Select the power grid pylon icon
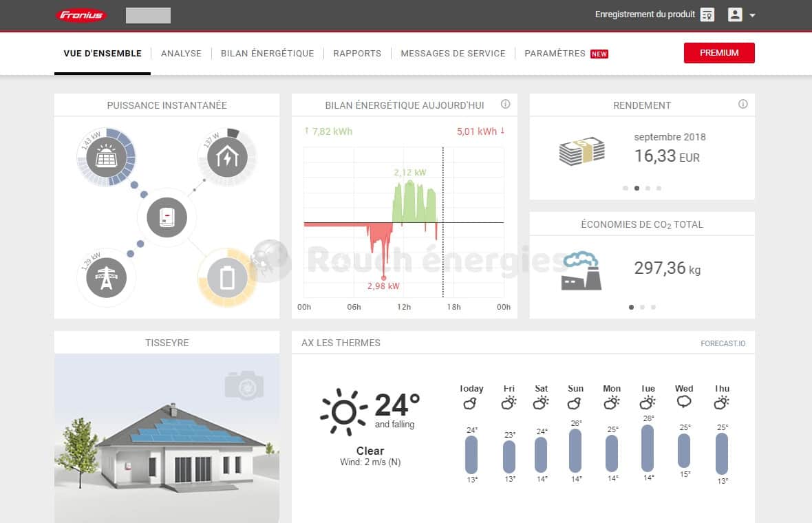Screen dimensions: 812x523 coord(106,278)
